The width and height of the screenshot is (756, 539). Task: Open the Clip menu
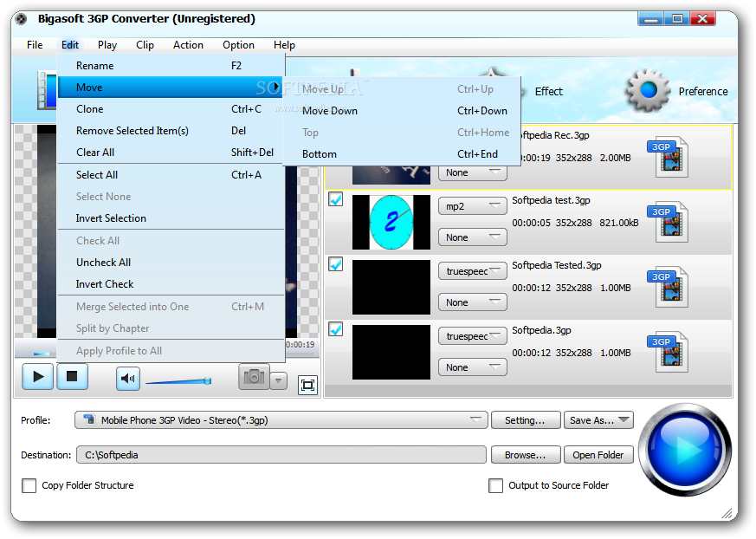click(x=145, y=45)
